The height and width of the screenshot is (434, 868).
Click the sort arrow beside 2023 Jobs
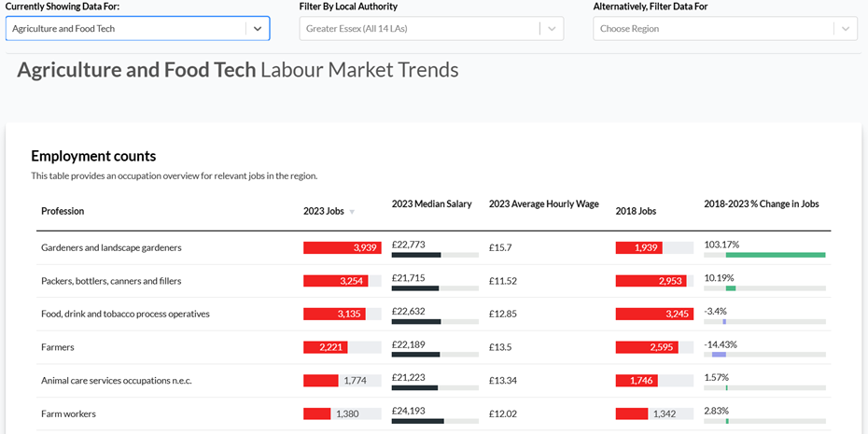point(352,212)
